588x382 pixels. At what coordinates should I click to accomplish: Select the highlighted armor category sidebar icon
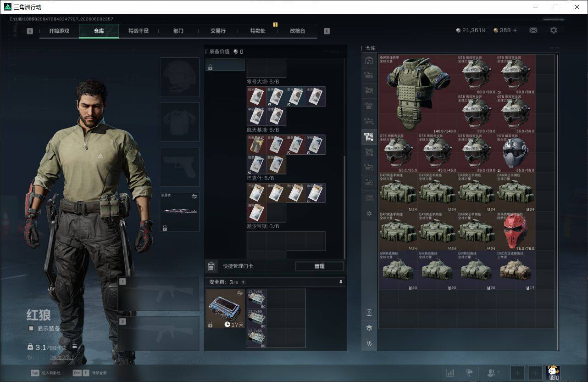point(369,136)
